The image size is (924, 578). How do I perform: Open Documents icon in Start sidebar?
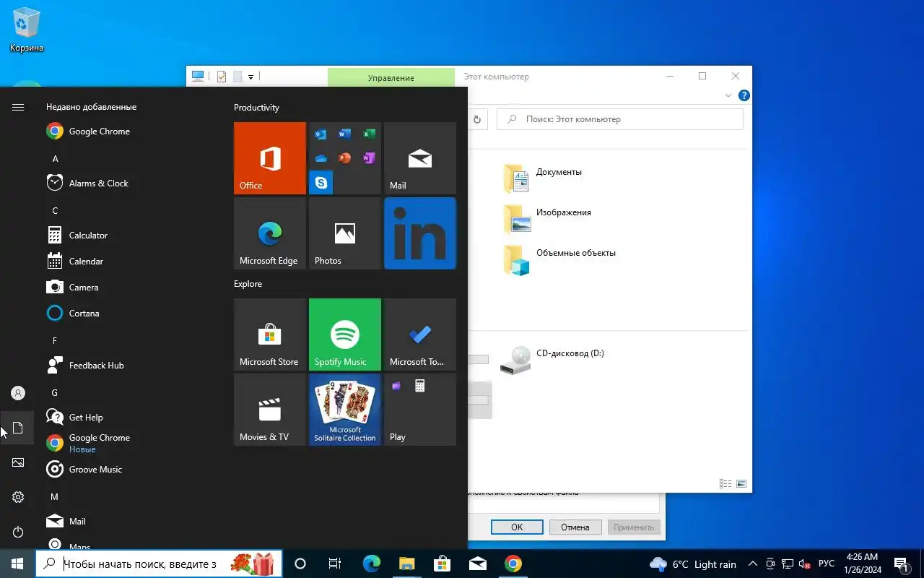[x=18, y=428]
